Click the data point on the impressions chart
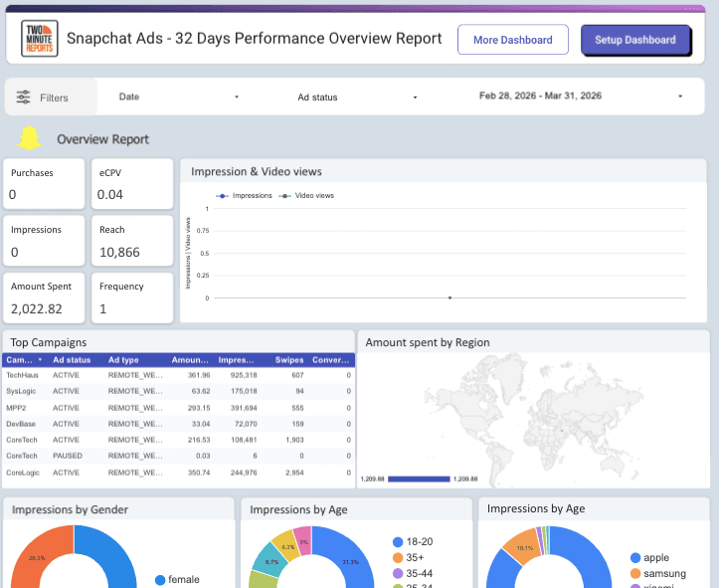719x588 pixels. coord(449,297)
